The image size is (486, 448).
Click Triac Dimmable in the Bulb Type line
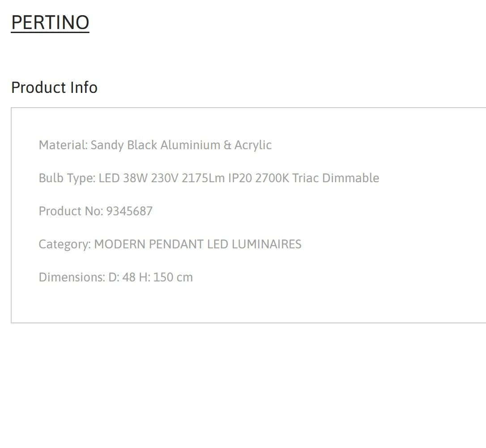tap(336, 178)
